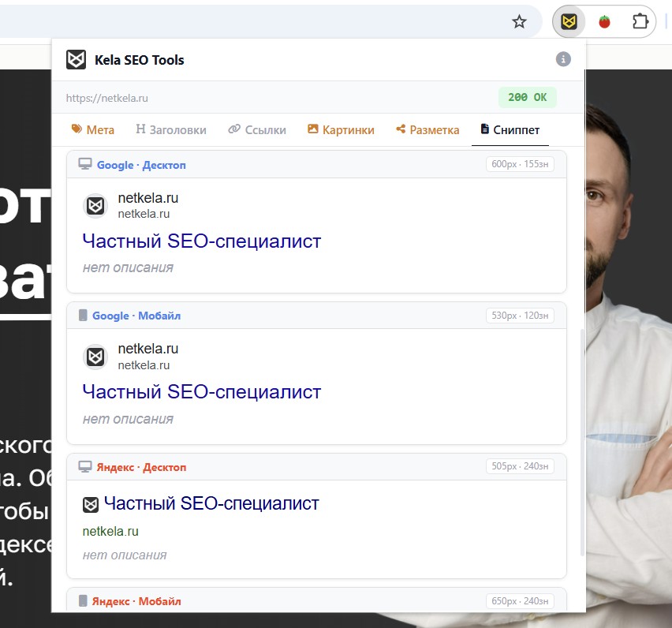
Task: Click the Яндекс · Десктоп card heading
Action: [x=141, y=467]
